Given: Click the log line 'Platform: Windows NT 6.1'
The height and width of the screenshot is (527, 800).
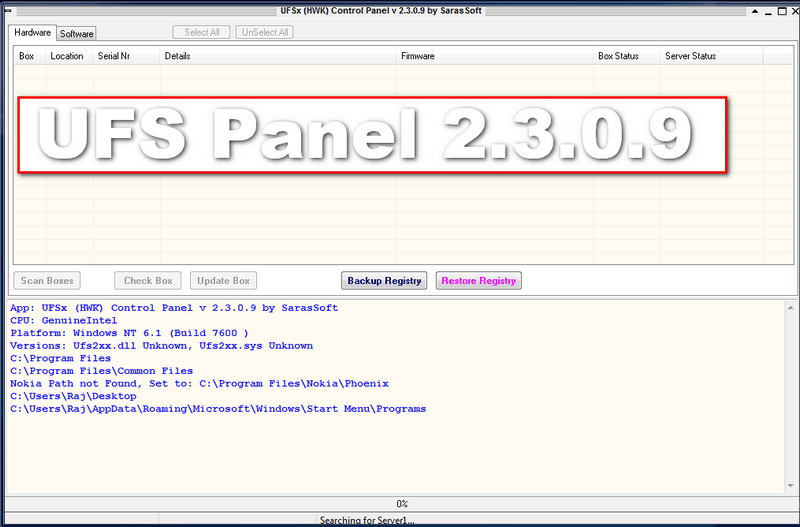Looking at the screenshot, I should (129, 333).
